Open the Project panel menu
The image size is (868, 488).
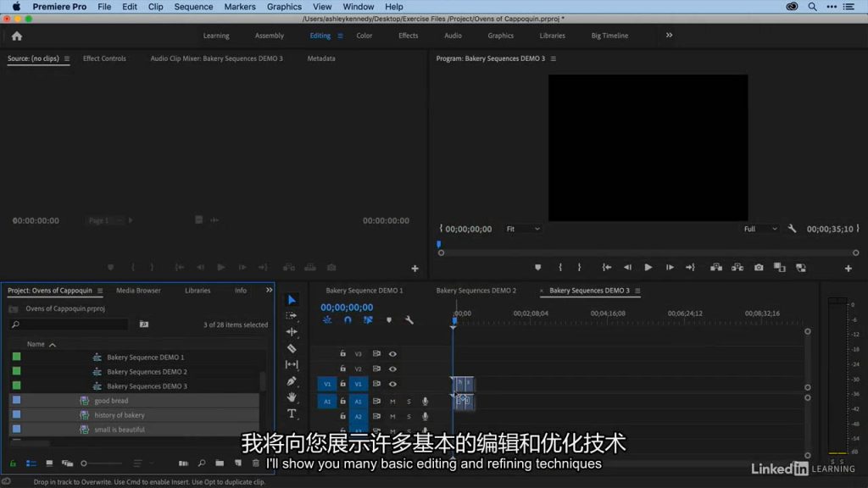[x=100, y=291]
